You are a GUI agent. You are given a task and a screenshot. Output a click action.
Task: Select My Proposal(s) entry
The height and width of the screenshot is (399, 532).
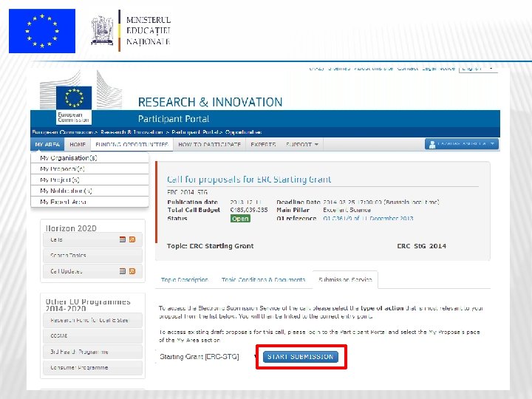[89, 168]
